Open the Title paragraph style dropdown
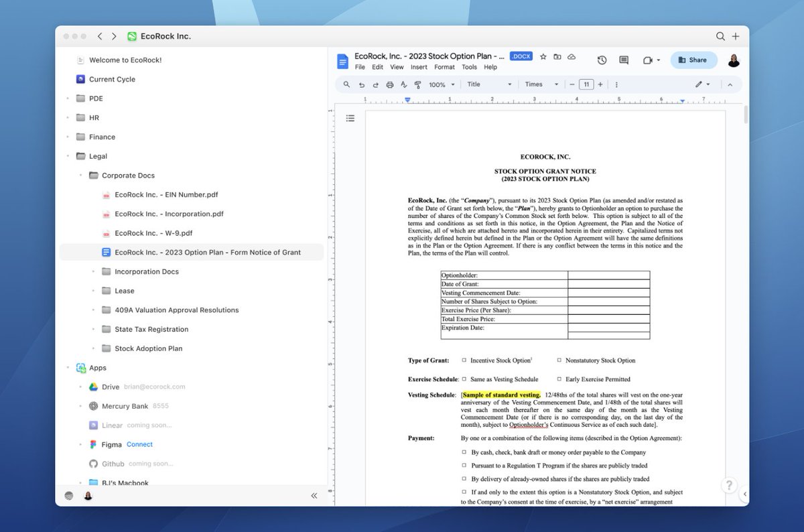The width and height of the screenshot is (804, 532). [490, 84]
